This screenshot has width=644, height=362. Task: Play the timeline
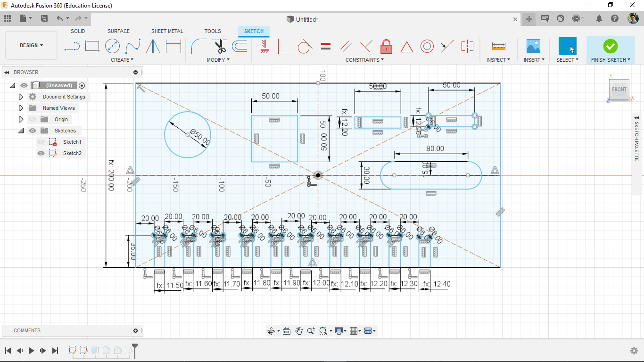(x=32, y=351)
